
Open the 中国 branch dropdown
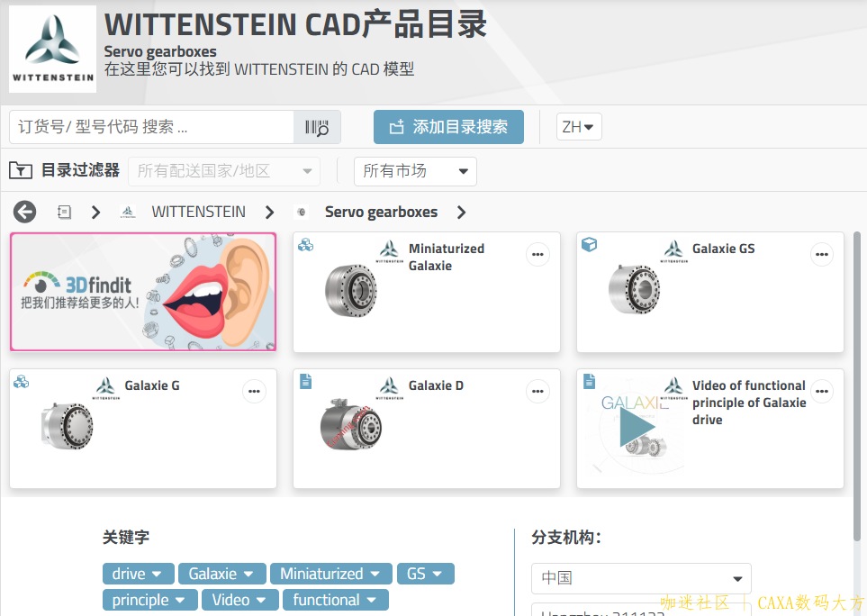[x=641, y=578]
